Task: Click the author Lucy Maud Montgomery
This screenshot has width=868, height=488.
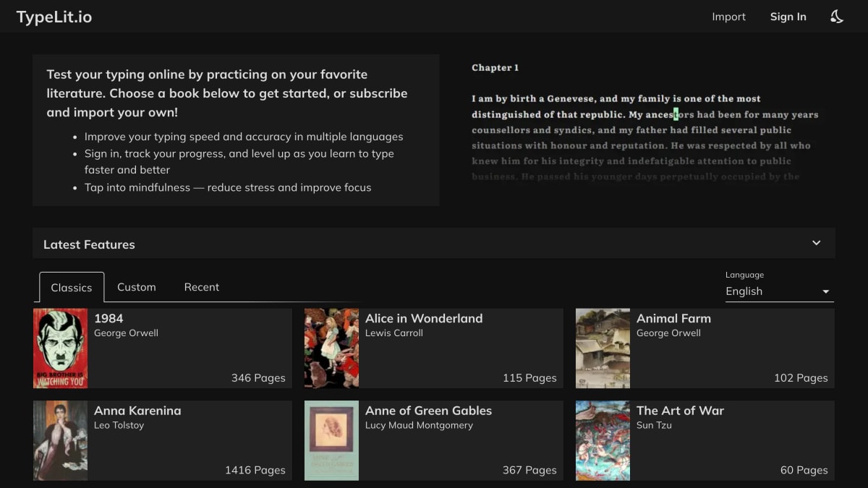Action: tap(419, 425)
